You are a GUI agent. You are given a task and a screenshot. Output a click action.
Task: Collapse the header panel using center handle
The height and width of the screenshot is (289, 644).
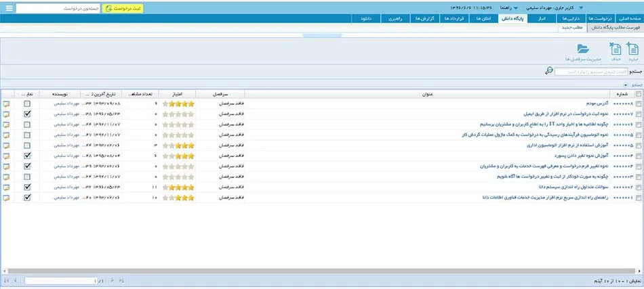323,36
